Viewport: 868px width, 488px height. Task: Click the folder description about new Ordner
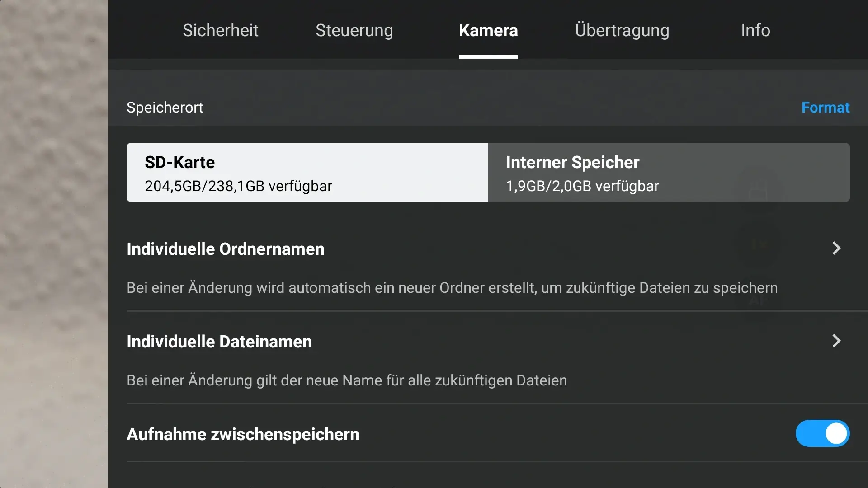click(452, 288)
